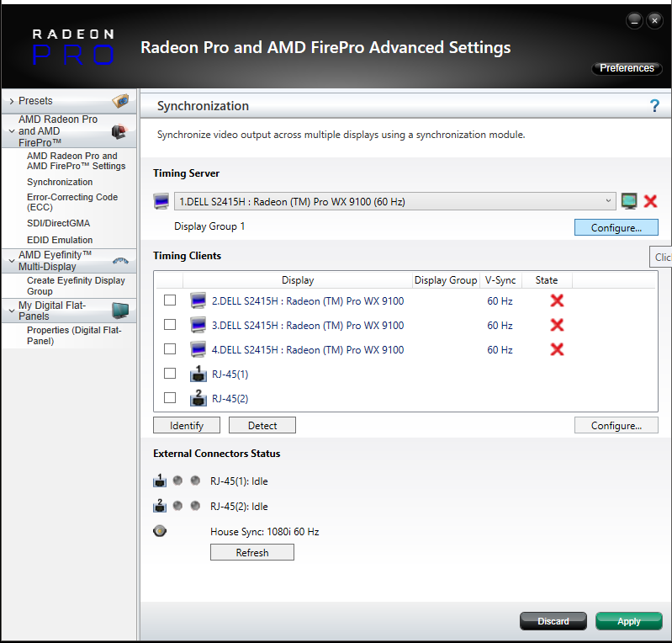672x643 pixels.
Task: Select the 3.DELL S2415H : Radeon Pro WX 9100 row text
Action: (308, 326)
